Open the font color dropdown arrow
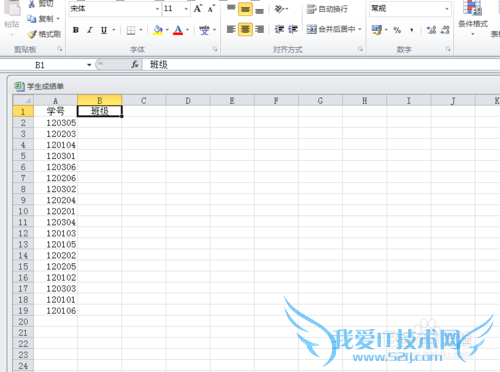 coord(188,30)
